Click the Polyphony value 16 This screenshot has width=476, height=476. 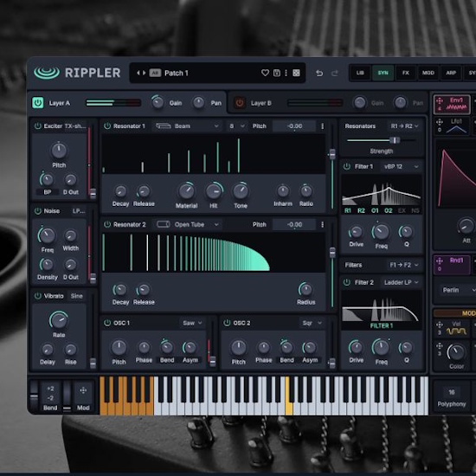[x=452, y=392]
